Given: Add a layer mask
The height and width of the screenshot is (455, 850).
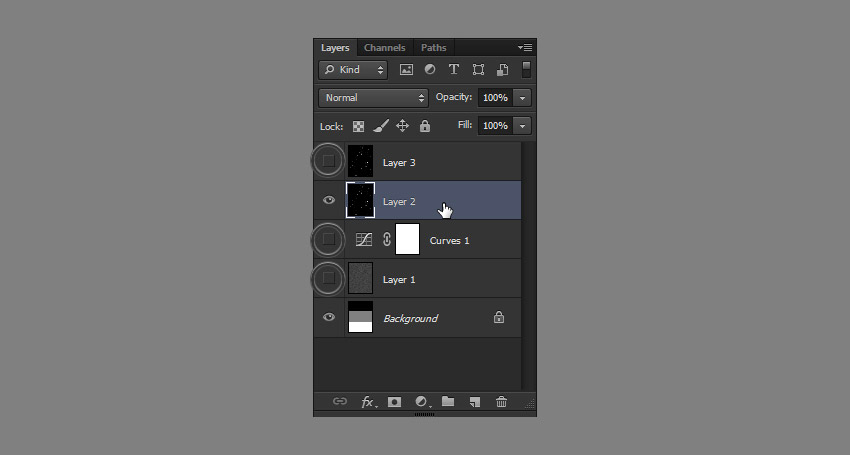Looking at the screenshot, I should pyautogui.click(x=395, y=402).
